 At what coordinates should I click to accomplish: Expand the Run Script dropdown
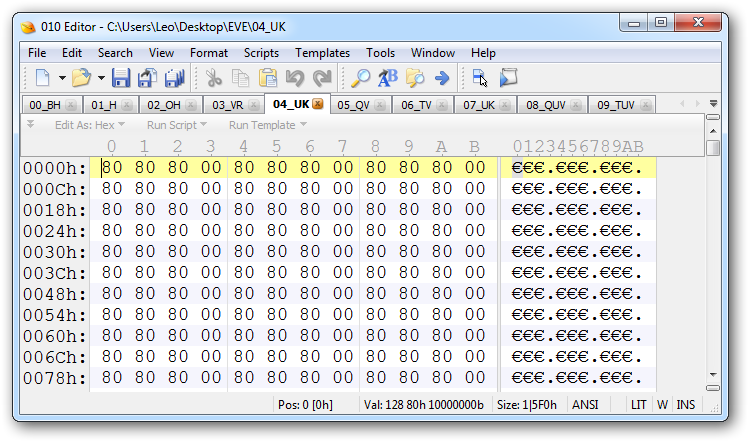(177, 125)
